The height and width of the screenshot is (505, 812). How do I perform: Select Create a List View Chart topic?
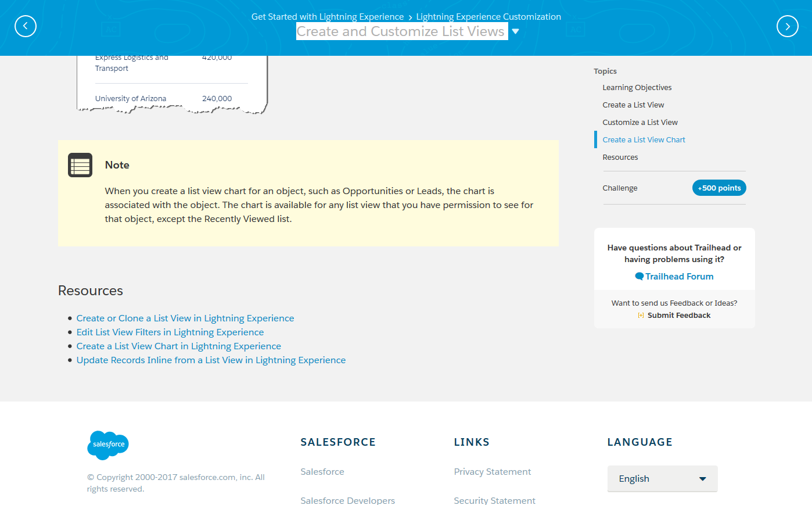(644, 140)
